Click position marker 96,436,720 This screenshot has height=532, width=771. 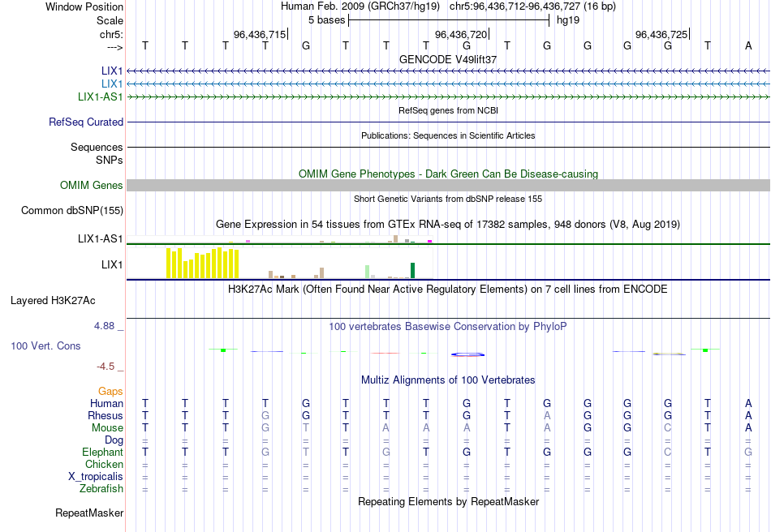pos(461,34)
